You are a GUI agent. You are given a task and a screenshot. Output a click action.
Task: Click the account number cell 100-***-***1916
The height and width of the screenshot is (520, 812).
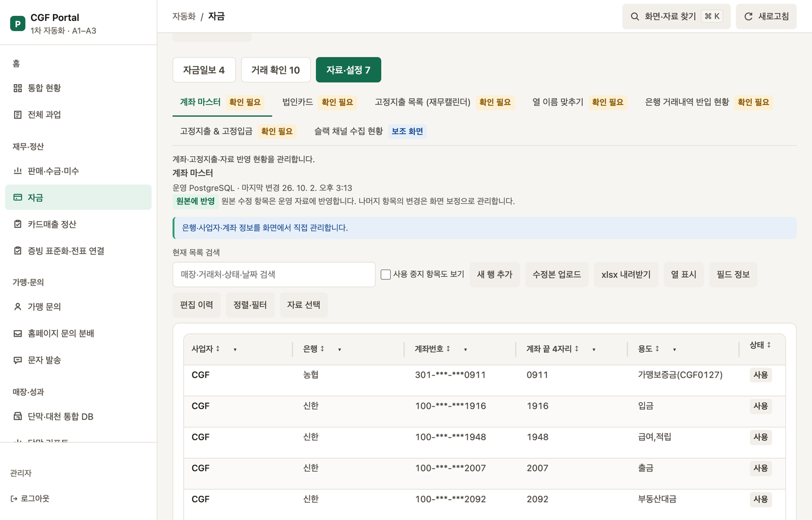pyautogui.click(x=451, y=406)
